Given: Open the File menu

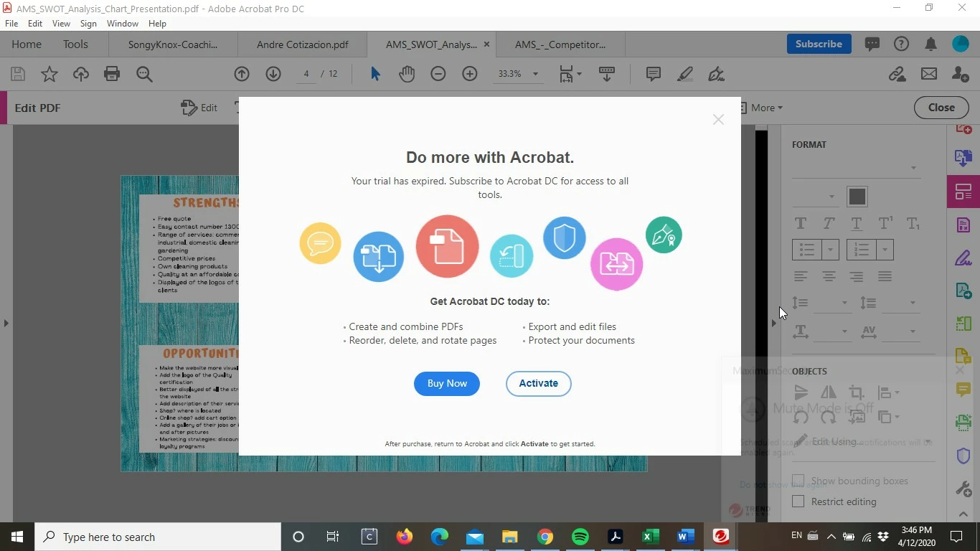Looking at the screenshot, I should [11, 24].
